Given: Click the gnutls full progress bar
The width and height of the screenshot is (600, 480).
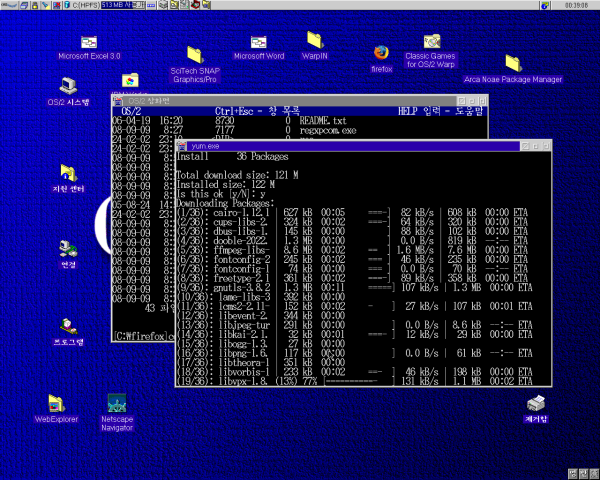Looking at the screenshot, I should point(381,287).
